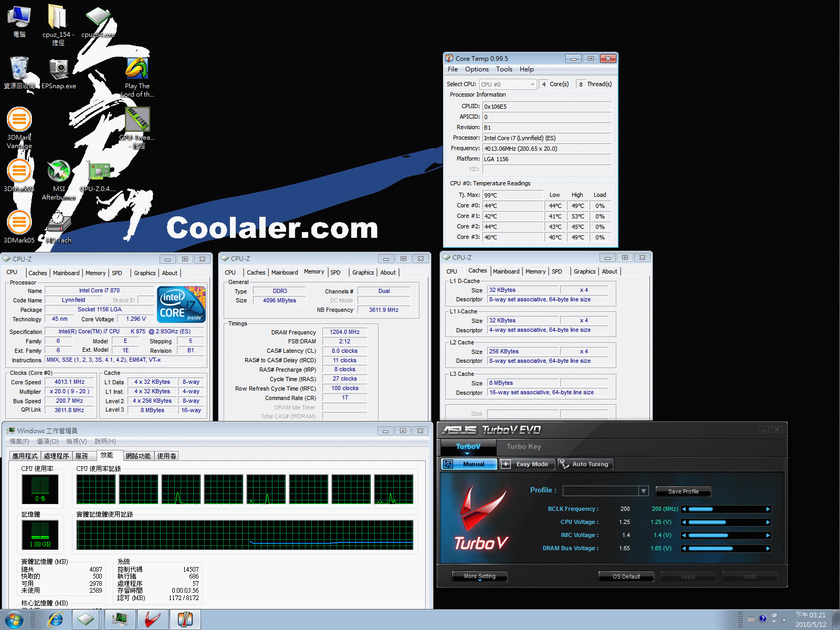Open the cpuz64.exe desktop icon
Viewport: 840px width, 630px height.
point(98,22)
